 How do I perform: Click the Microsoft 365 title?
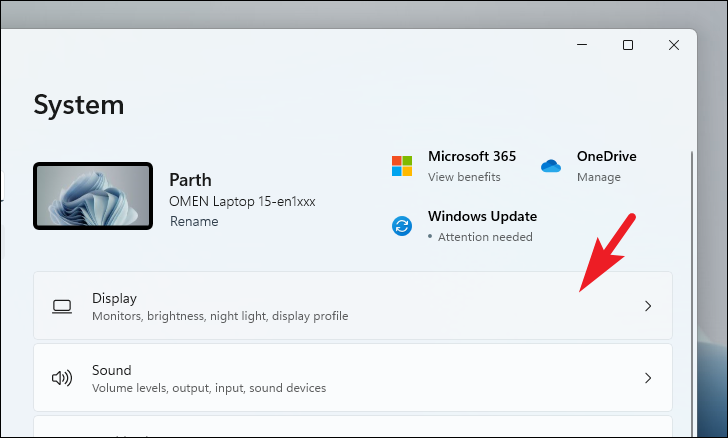point(472,156)
